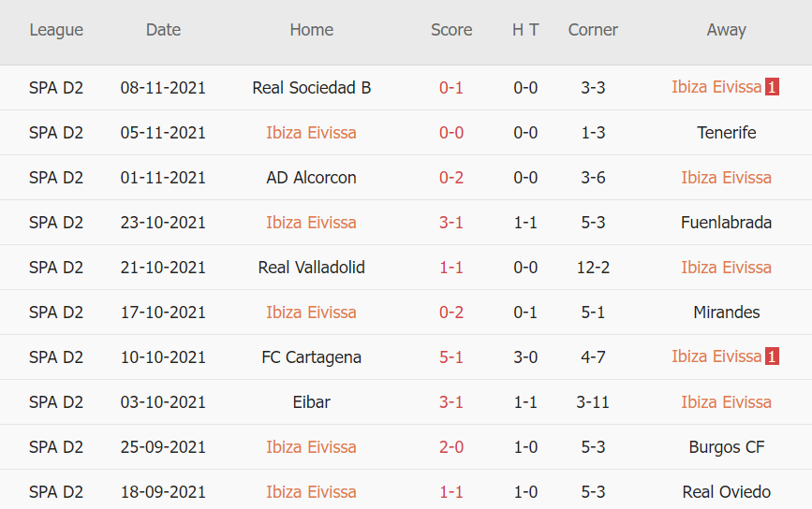Screen dimensions: 812x509
Task: Click the 5-1 score for FC Cartagena match
Action: point(451,357)
